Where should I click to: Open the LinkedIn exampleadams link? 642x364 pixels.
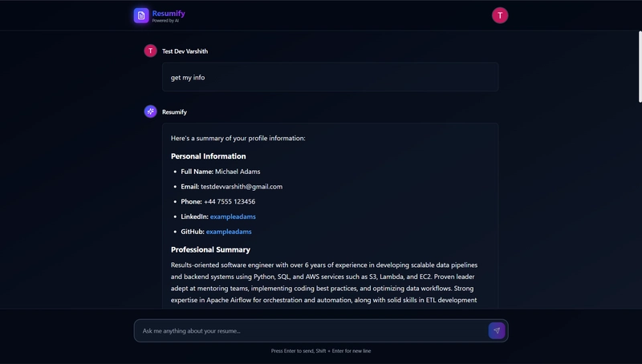(233, 216)
